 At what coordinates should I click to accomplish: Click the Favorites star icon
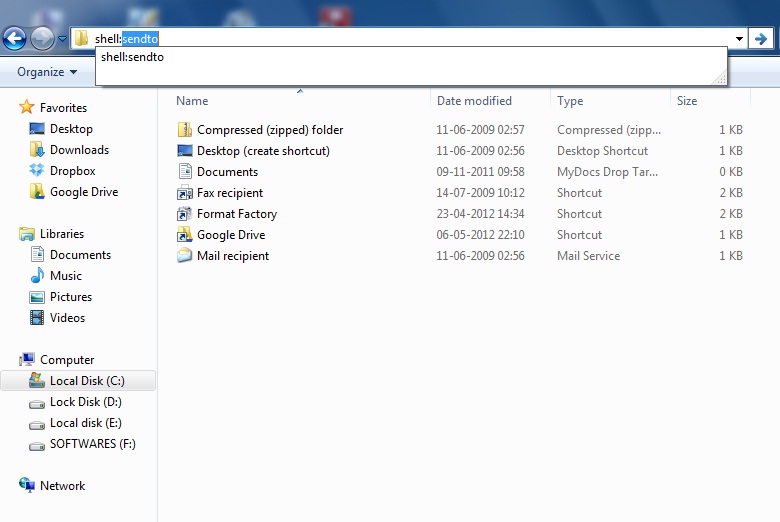click(x=26, y=107)
